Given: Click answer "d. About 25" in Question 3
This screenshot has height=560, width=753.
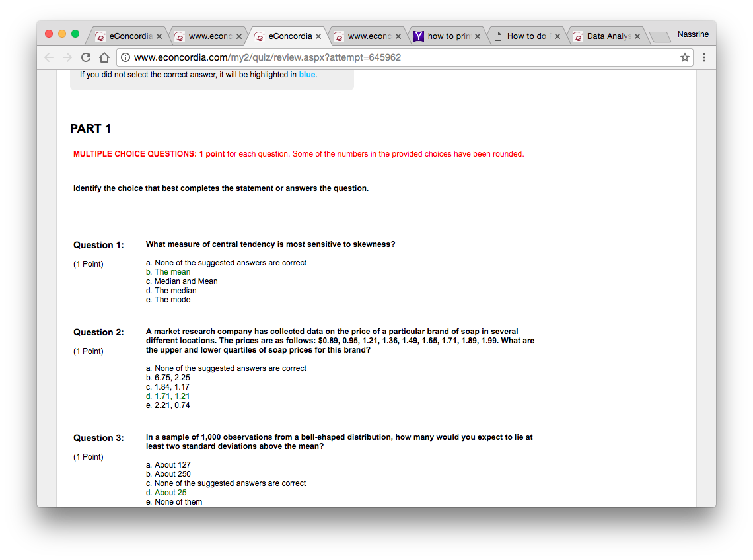Looking at the screenshot, I should [x=170, y=493].
